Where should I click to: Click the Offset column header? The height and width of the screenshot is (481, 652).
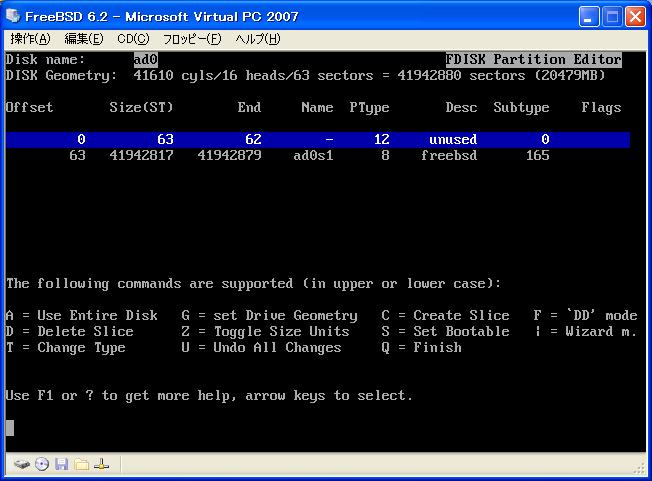pos(29,107)
